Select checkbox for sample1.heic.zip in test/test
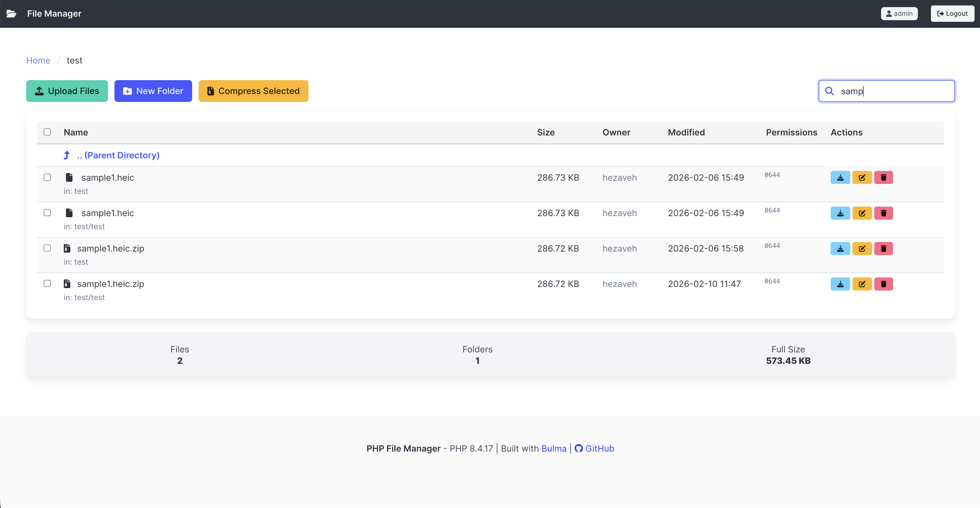 (47, 283)
